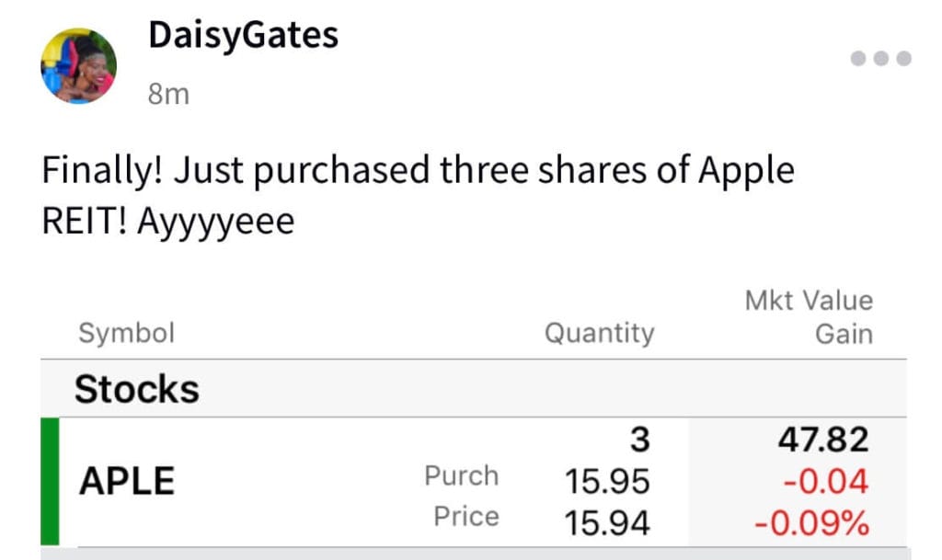This screenshot has height=560, width=942.
Task: Open the three-dot post options menu
Action: coord(880,58)
